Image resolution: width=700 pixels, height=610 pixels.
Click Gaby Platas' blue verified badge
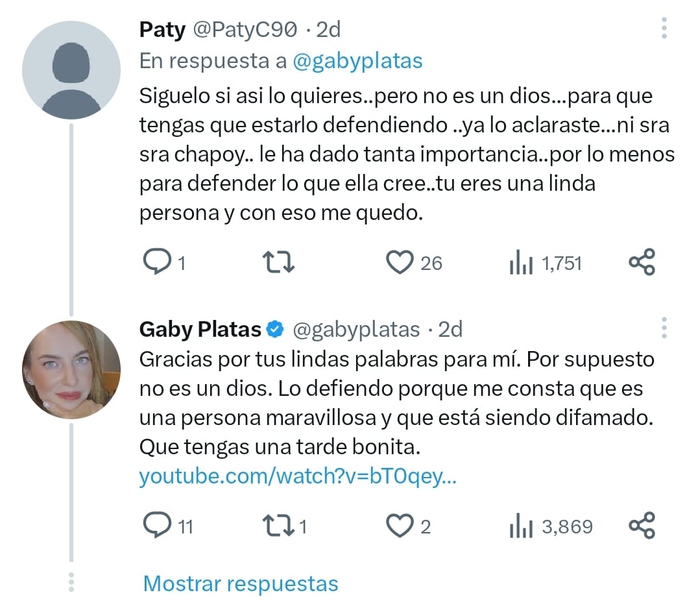point(275,330)
